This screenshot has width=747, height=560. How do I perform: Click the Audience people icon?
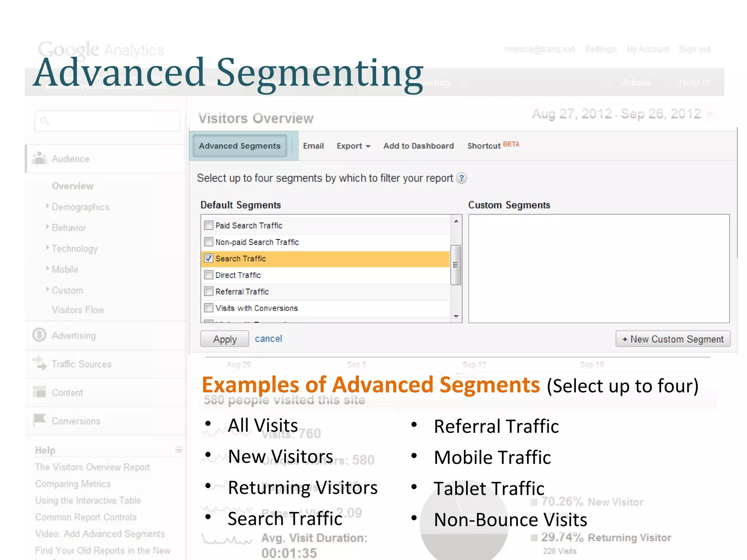[39, 158]
